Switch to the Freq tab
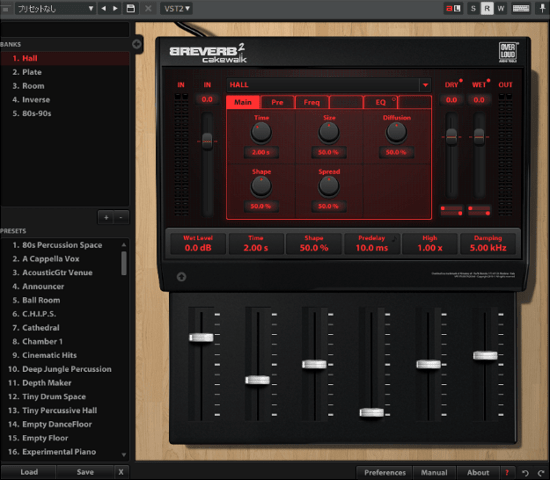The height and width of the screenshot is (480, 550). (311, 102)
